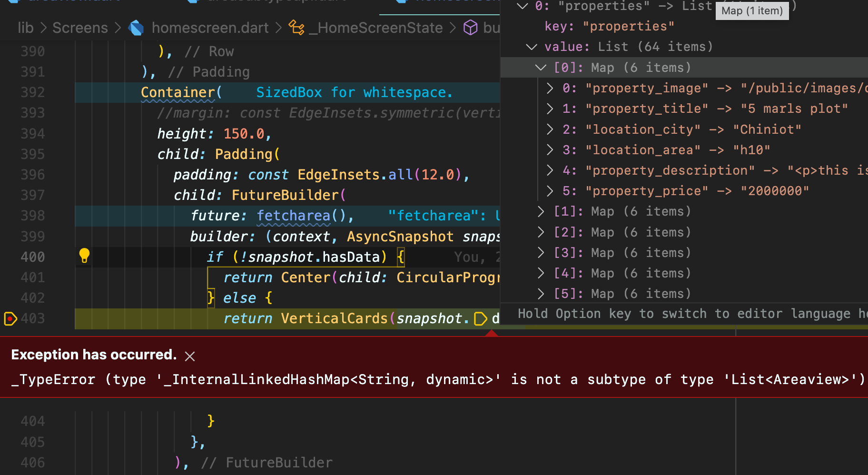Click the method cube icon in breadcrumb
This screenshot has width=868, height=475.
point(471,28)
